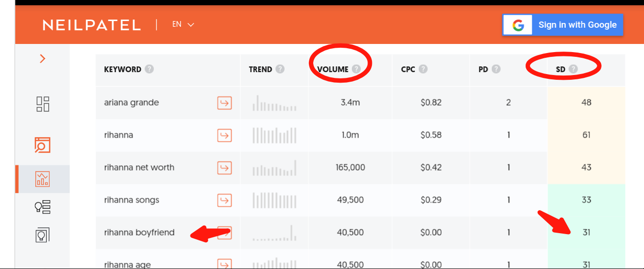Click the Sign in with Google button
This screenshot has width=644, height=269.
coord(563,25)
